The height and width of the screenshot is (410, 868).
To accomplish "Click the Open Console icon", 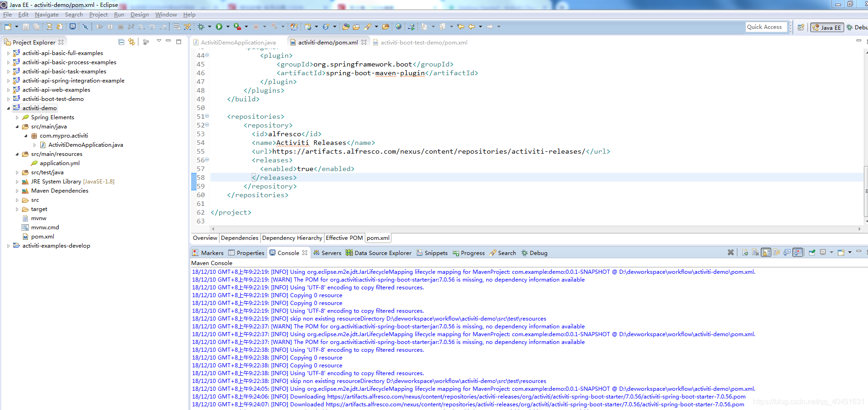I will [x=841, y=252].
